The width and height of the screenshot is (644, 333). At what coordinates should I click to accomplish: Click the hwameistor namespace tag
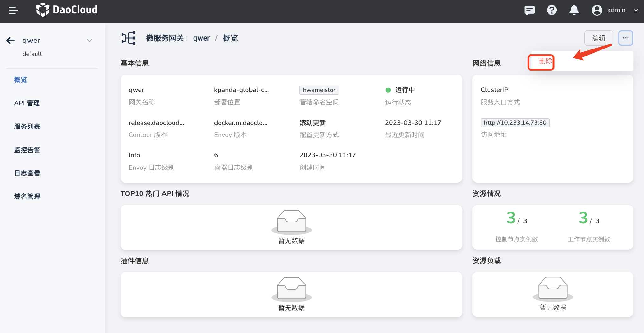319,90
